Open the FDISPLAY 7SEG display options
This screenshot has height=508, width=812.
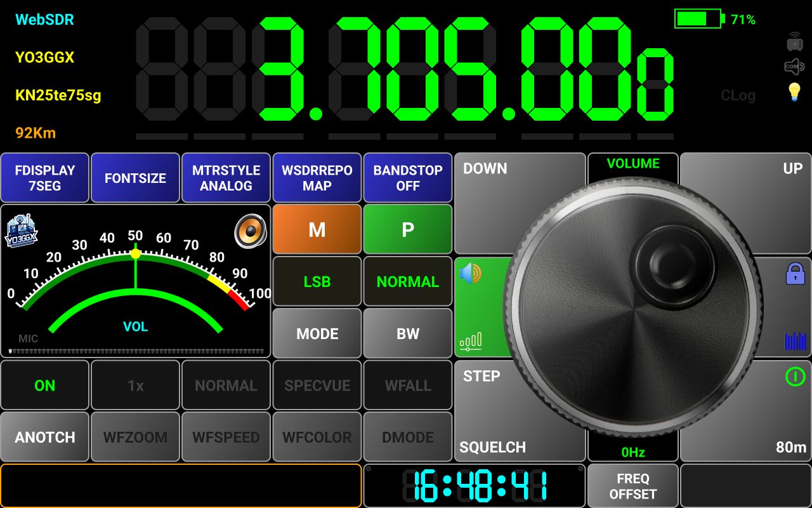45,178
